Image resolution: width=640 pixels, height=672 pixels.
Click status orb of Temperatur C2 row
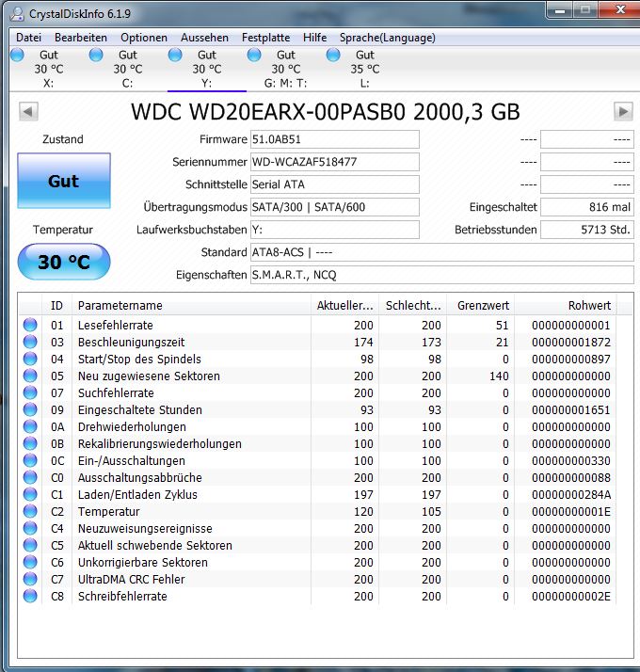(x=30, y=511)
